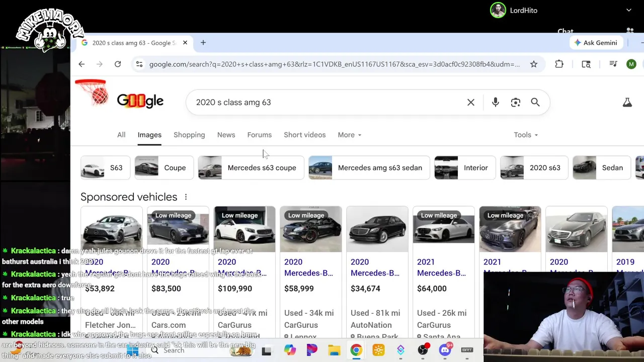Open the Shopping tab
Screen dimensions: 644x362
pos(189,135)
